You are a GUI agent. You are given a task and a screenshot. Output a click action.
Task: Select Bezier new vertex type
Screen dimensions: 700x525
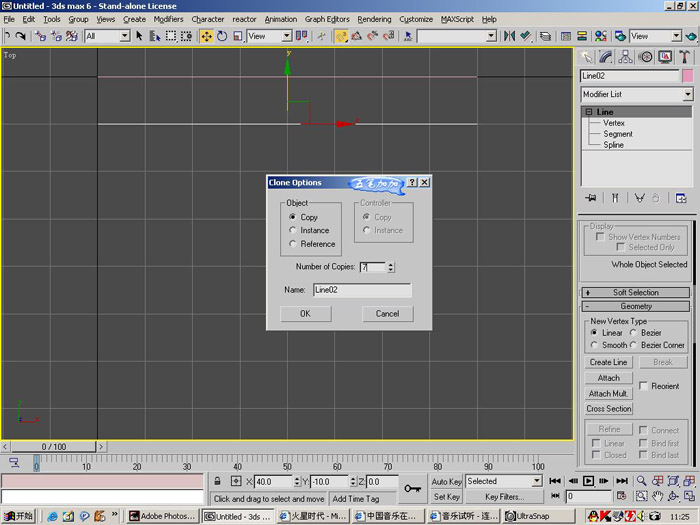[633, 333]
